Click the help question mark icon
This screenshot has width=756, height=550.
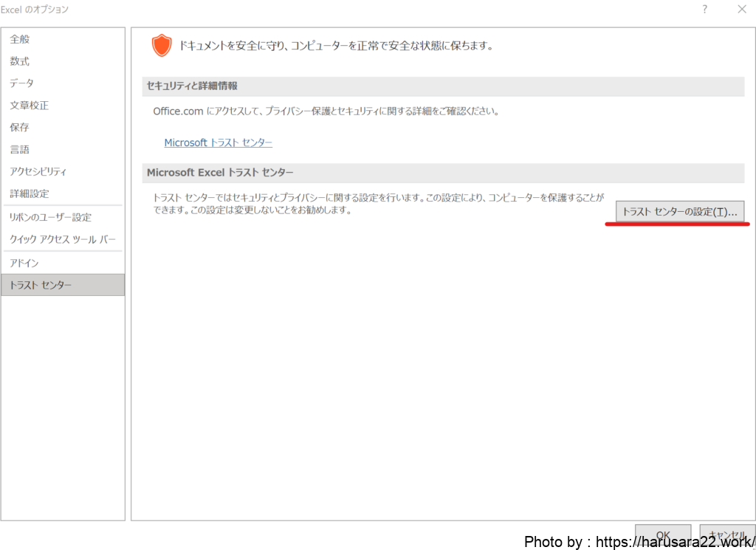click(705, 10)
